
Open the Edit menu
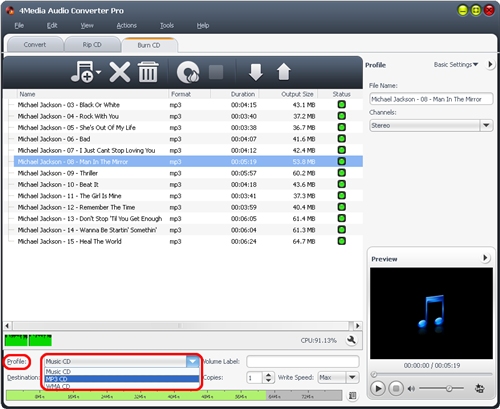[52, 25]
